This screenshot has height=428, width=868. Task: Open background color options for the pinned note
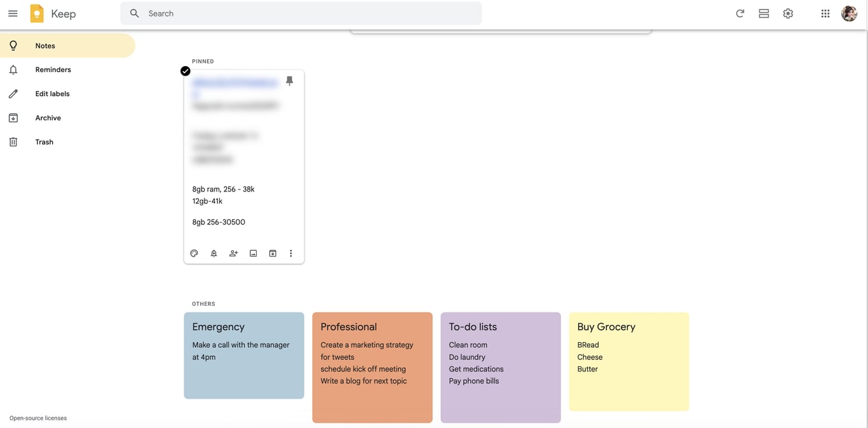point(194,252)
